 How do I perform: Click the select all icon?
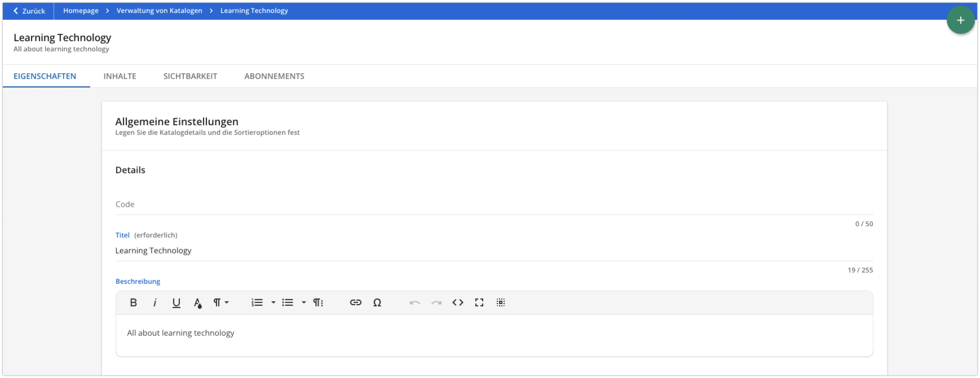tap(501, 303)
